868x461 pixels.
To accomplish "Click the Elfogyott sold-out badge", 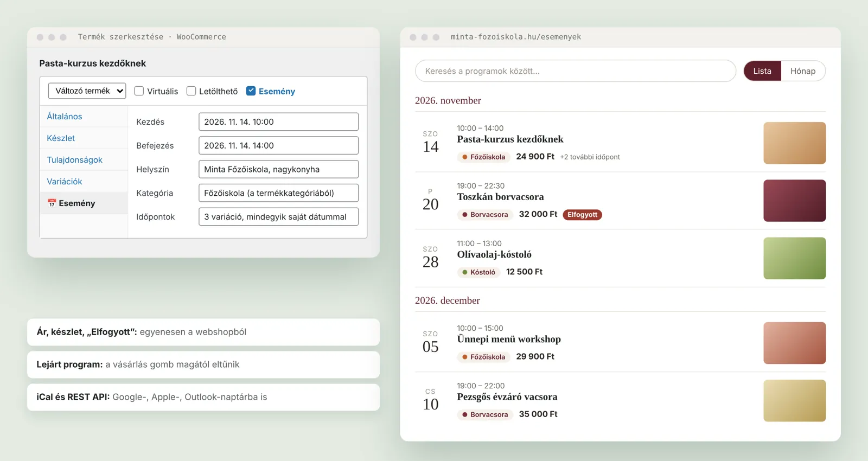I will point(582,215).
